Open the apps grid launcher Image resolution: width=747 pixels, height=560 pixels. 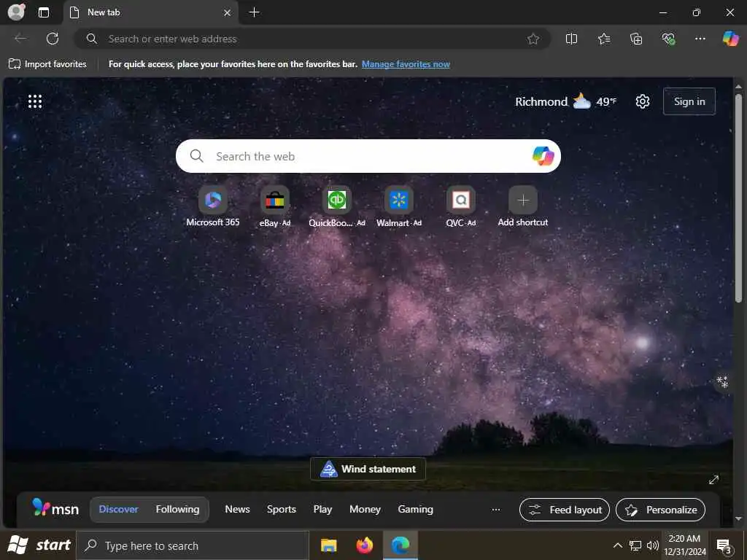pos(35,101)
